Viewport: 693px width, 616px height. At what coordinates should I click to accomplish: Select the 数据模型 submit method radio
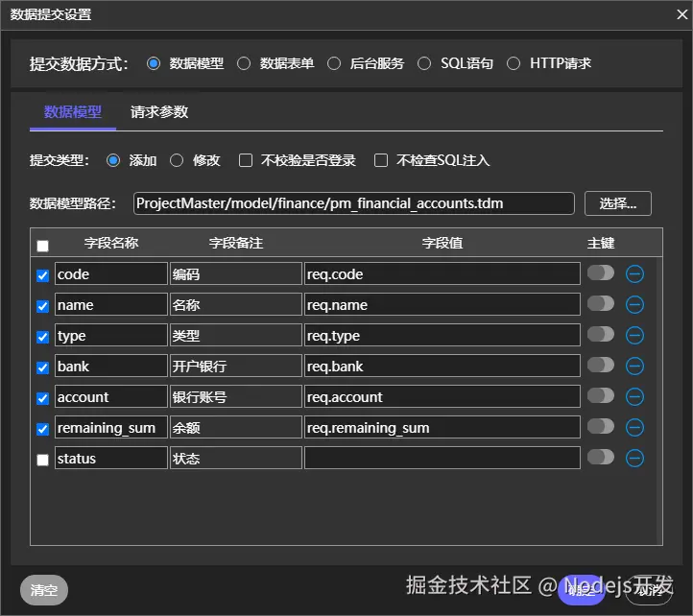[x=154, y=63]
